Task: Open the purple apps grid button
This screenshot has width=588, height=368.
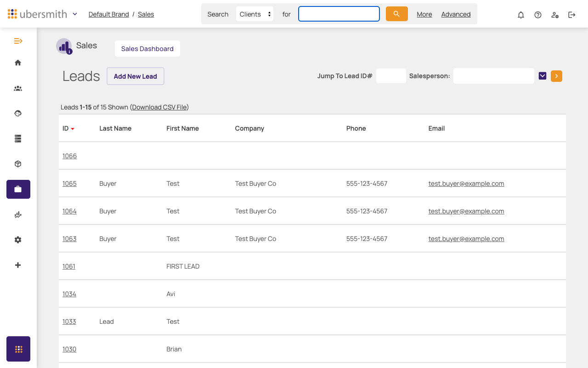Action: pos(18,349)
